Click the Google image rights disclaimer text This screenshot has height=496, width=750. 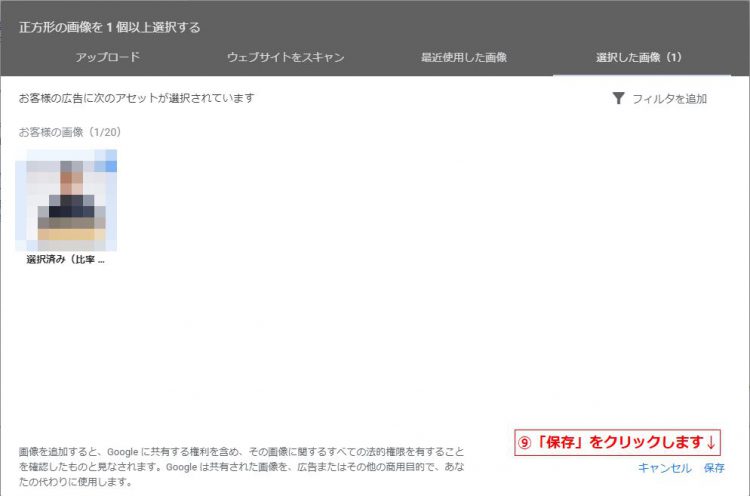click(242, 466)
